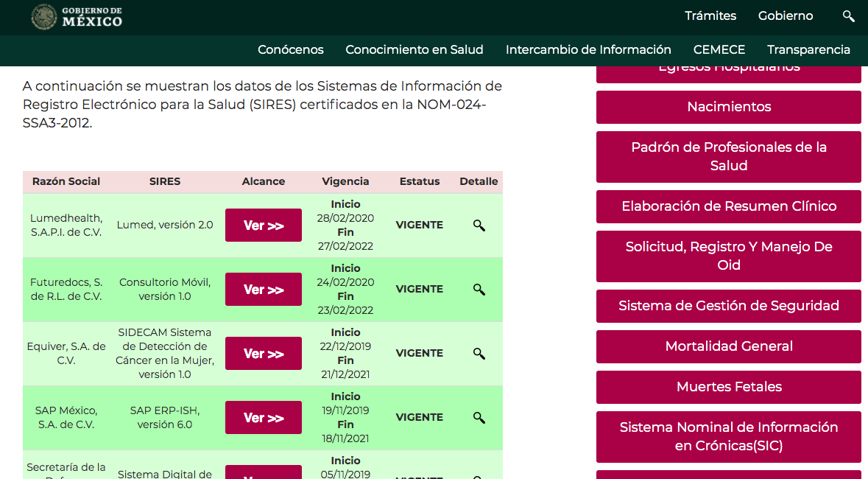The height and width of the screenshot is (479, 868).
Task: Open the search magnifier in top bar
Action: (x=848, y=16)
